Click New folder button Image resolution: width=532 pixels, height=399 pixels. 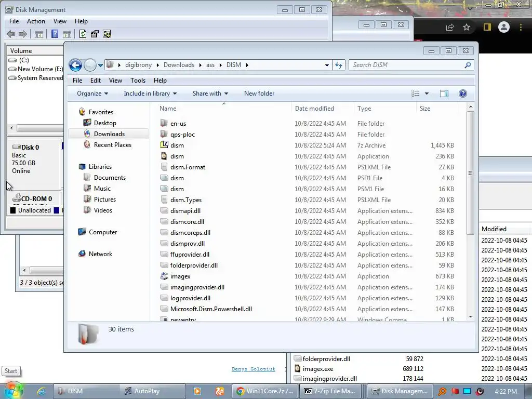(259, 94)
